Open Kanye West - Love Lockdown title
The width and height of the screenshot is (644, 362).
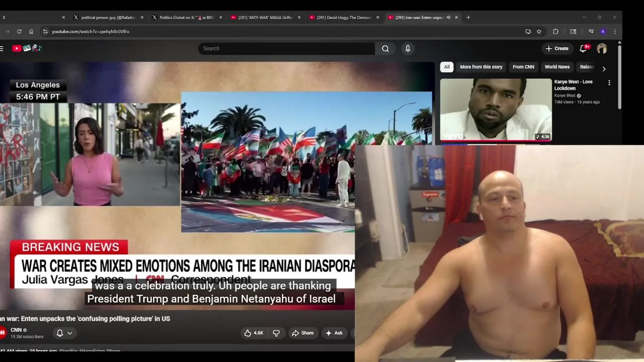[573, 85]
